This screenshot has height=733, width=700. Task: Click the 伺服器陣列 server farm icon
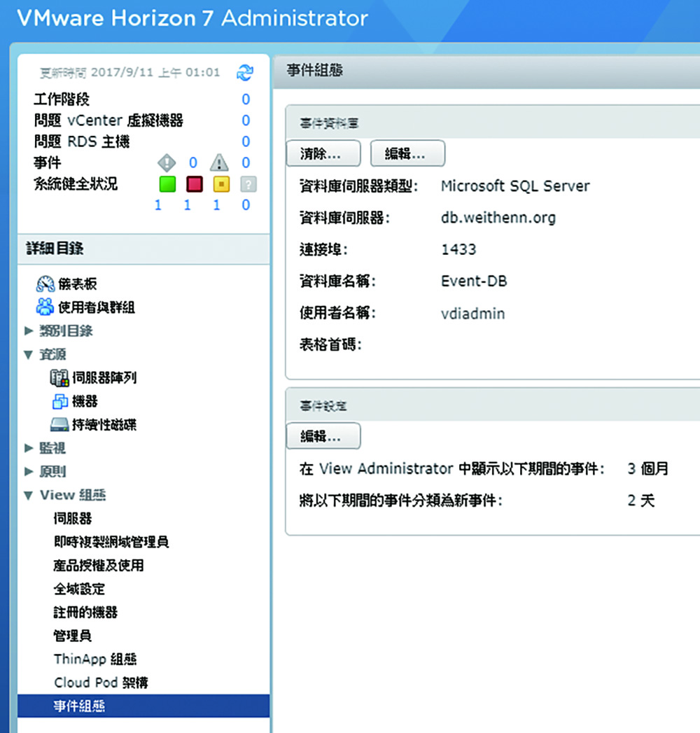point(59,378)
